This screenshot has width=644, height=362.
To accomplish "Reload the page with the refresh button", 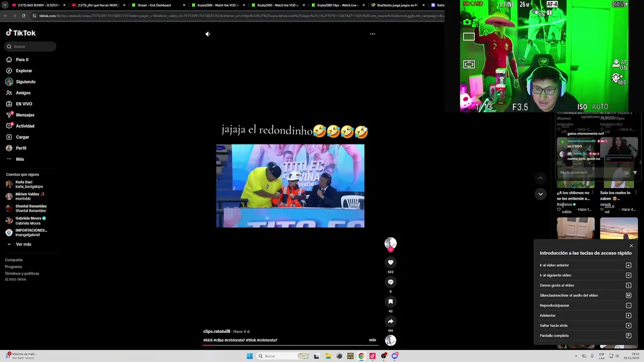I will (24, 16).
